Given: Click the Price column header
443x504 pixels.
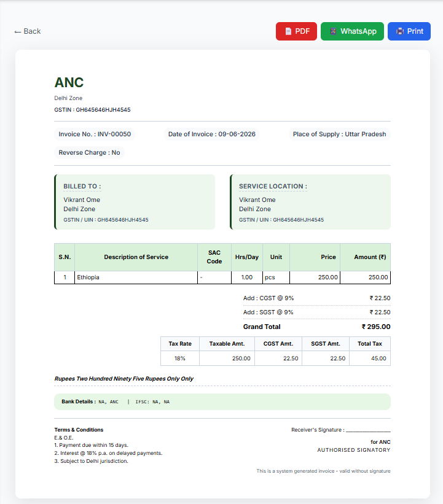Looking at the screenshot, I should pyautogui.click(x=315, y=257).
